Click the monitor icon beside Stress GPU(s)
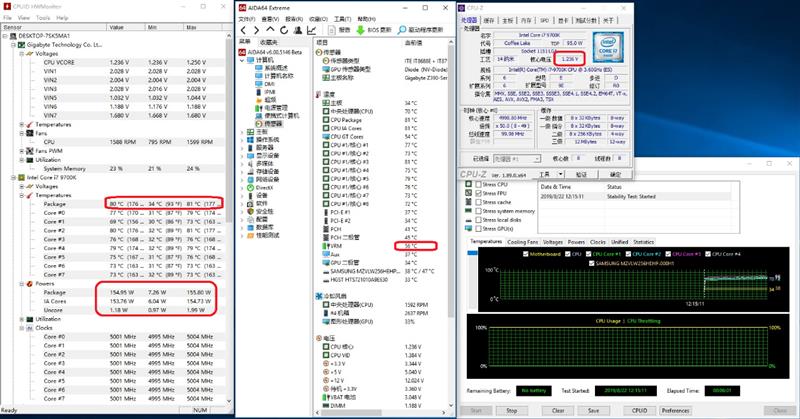The image size is (800, 419). (468, 229)
